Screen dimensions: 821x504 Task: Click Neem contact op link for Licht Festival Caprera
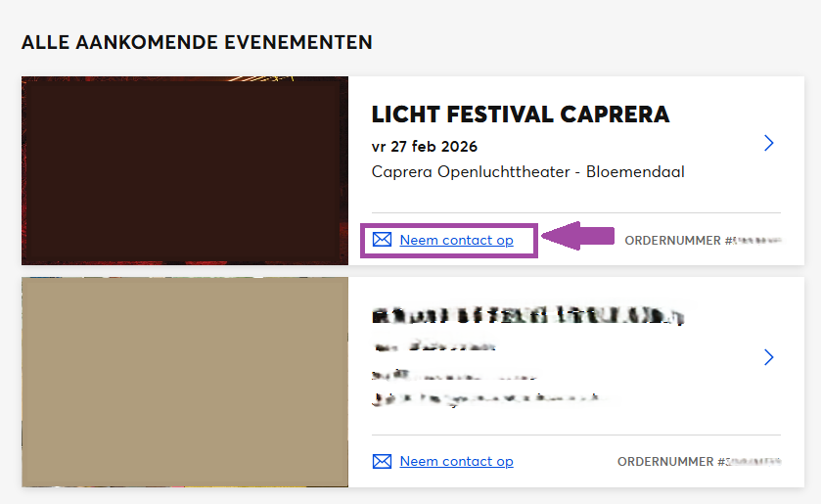tap(456, 240)
